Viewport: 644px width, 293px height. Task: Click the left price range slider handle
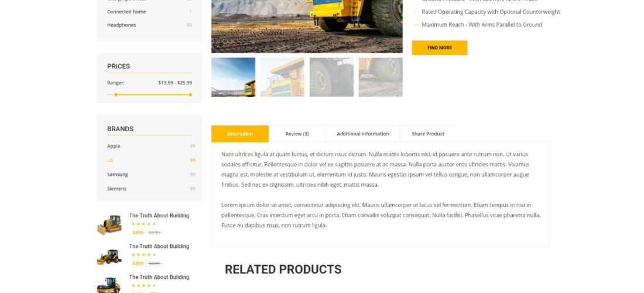click(116, 94)
